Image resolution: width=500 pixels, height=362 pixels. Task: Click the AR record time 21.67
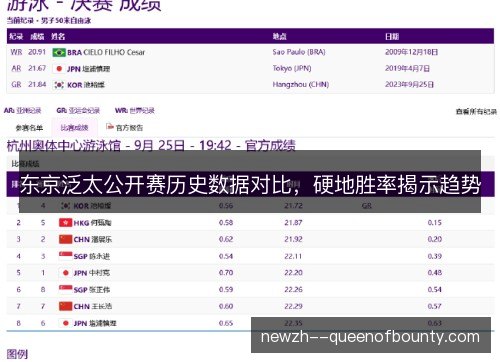tap(37, 68)
